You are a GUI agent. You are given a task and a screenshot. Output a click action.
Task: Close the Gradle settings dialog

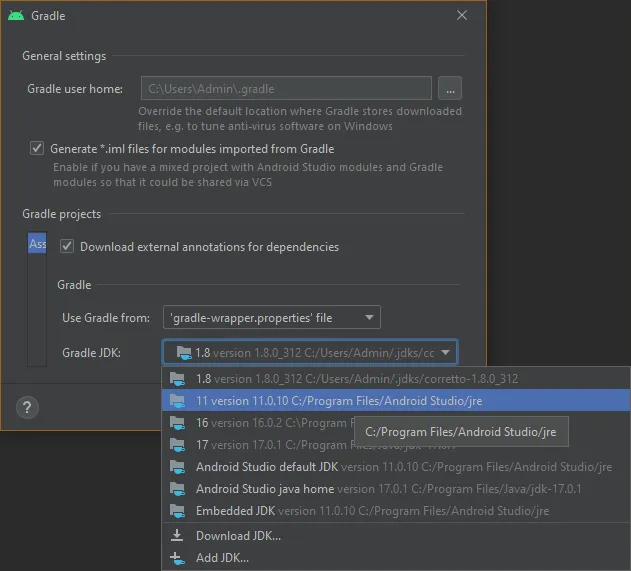tap(462, 15)
